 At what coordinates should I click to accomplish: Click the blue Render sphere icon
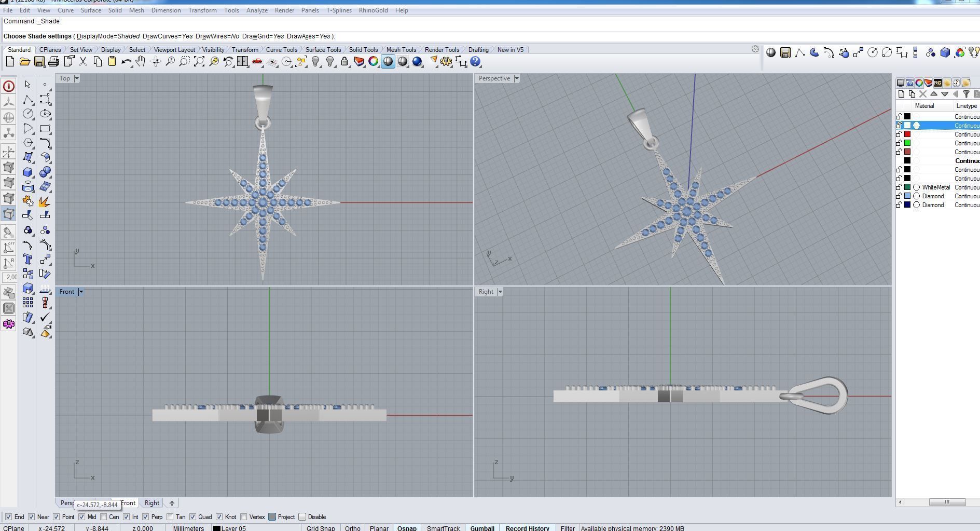pos(417,62)
